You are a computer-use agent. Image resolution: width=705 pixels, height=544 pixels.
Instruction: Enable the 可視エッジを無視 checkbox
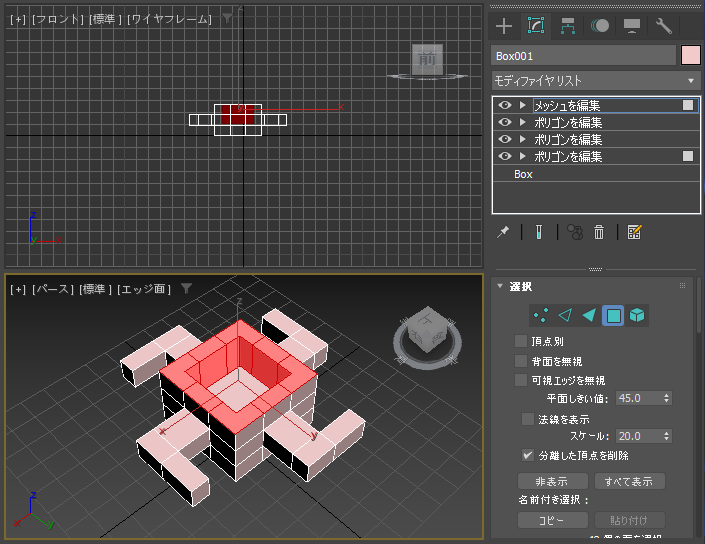coord(521,380)
